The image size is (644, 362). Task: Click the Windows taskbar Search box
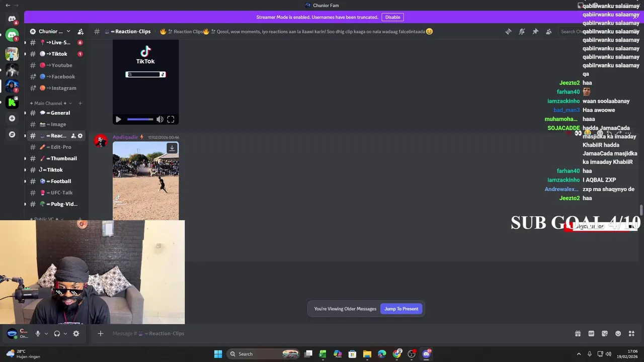pos(264,354)
